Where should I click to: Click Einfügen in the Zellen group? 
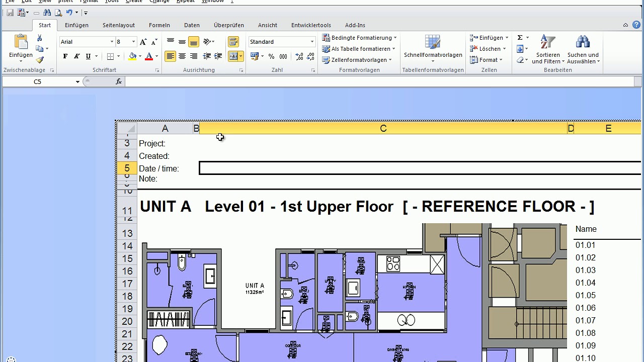[x=489, y=38]
